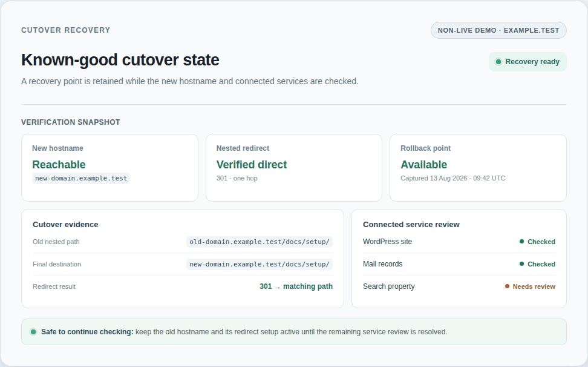
Task: Click the green dot beside Mail records Checked
Action: pyautogui.click(x=521, y=264)
